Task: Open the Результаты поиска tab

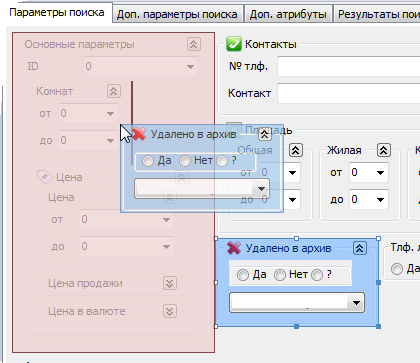Action: coord(377,14)
